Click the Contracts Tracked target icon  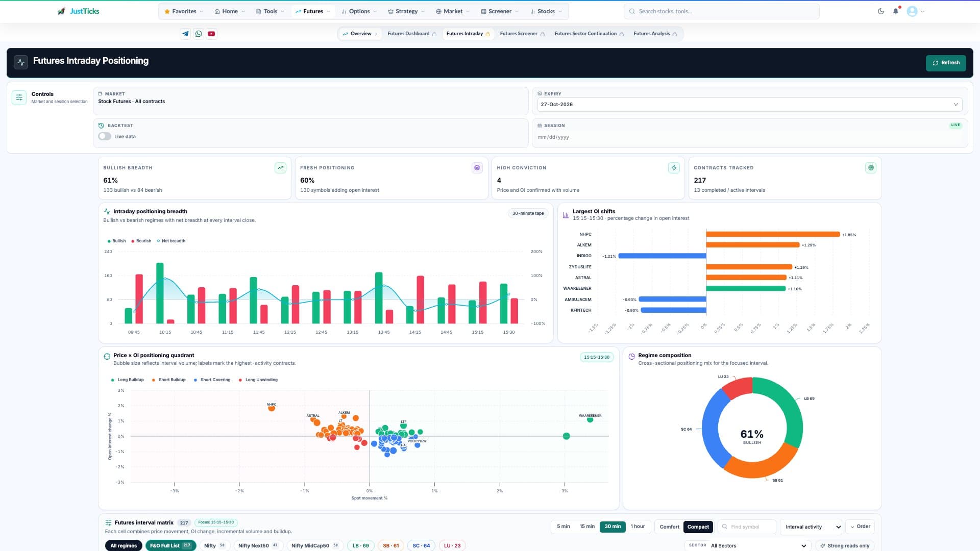click(871, 168)
